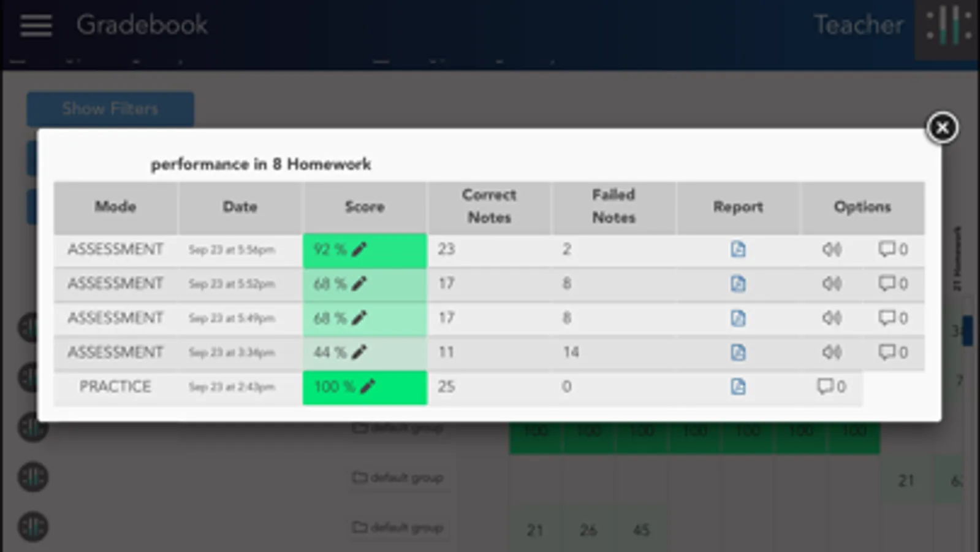Play audio for the 5:56pm assessment
This screenshot has height=552, width=980.
pos(832,249)
